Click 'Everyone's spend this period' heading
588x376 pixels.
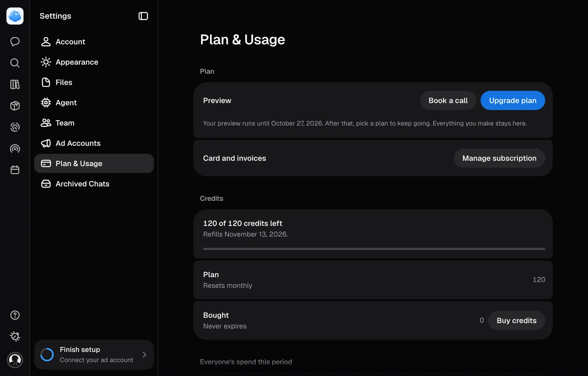(246, 362)
